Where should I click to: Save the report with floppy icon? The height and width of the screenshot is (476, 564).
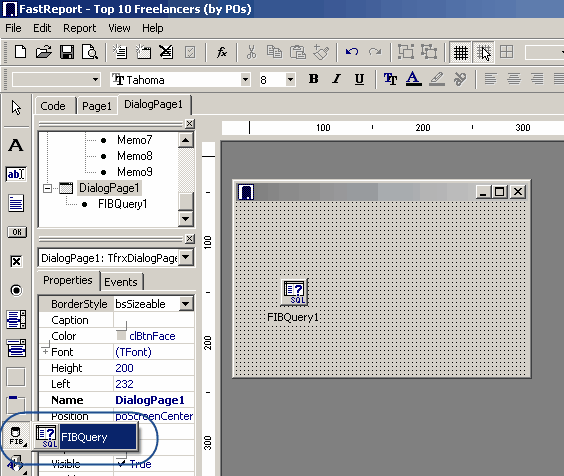click(67, 52)
